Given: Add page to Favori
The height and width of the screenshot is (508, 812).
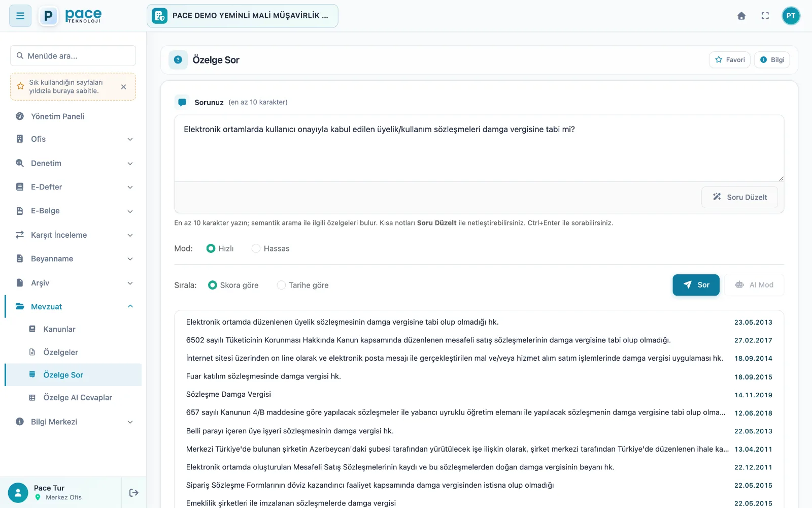Looking at the screenshot, I should (x=729, y=60).
